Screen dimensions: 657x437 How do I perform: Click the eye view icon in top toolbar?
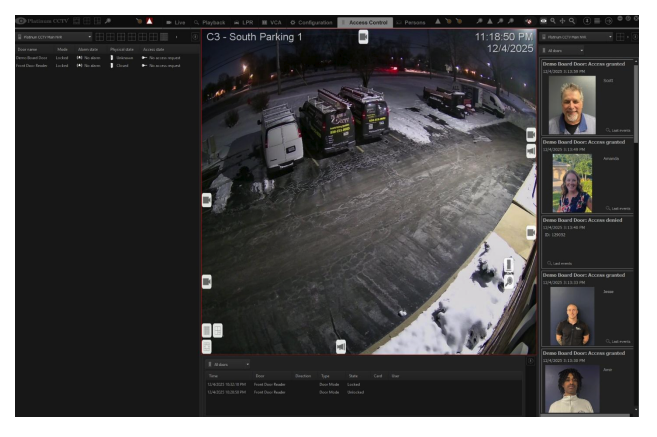pos(543,21)
